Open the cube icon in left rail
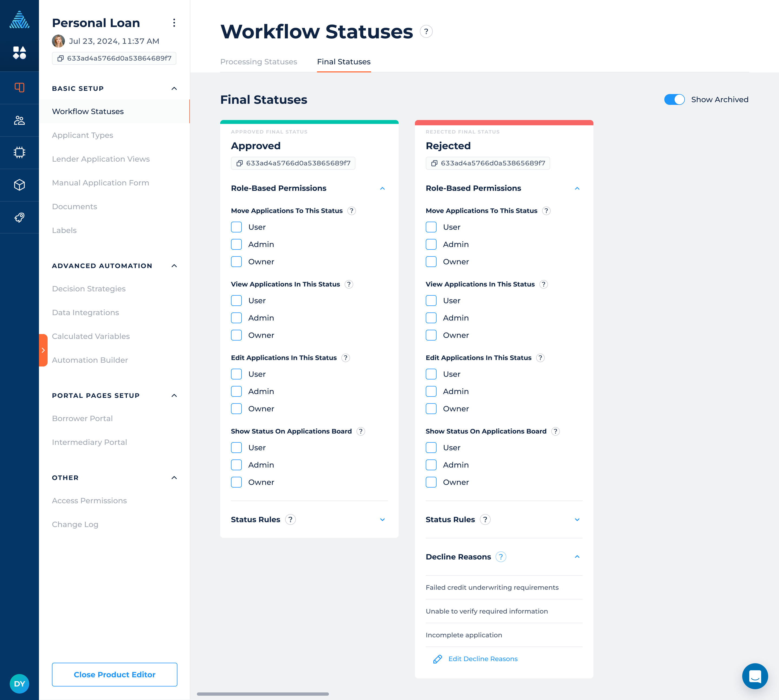 pos(19,185)
